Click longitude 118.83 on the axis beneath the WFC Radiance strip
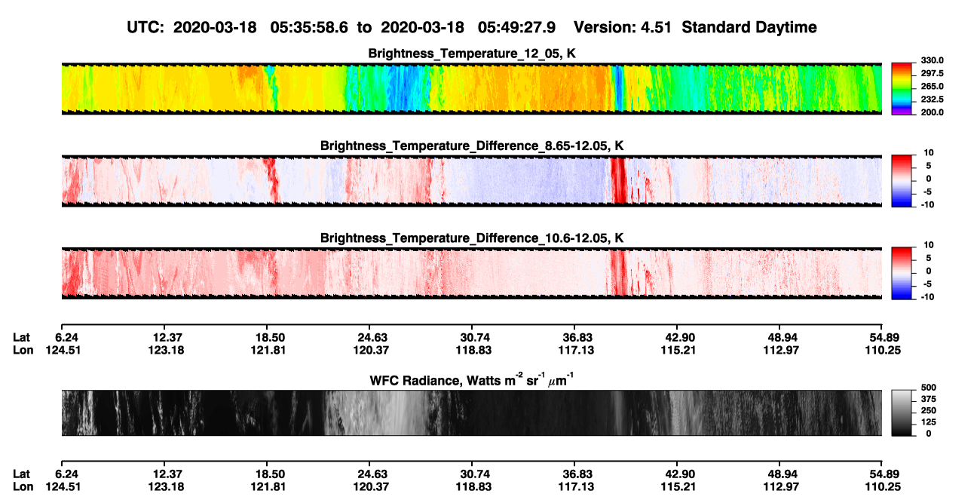This screenshot has height=503, width=980. (475, 486)
